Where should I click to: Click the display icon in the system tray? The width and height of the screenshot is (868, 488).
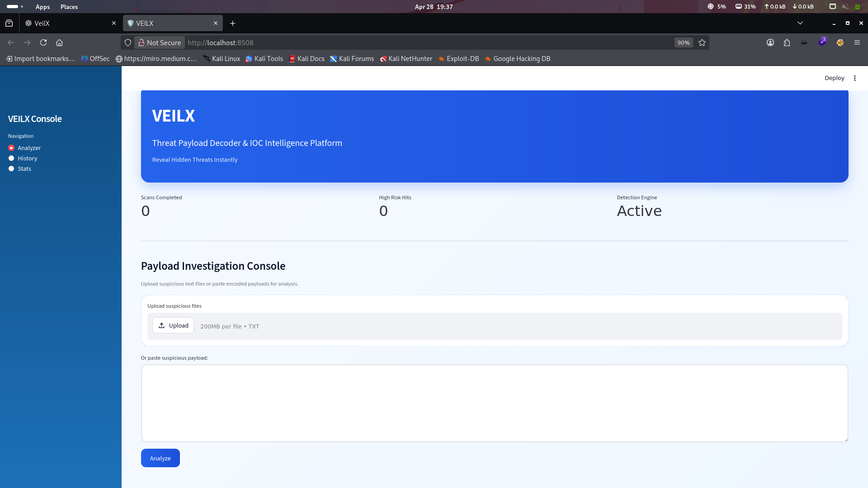(833, 7)
